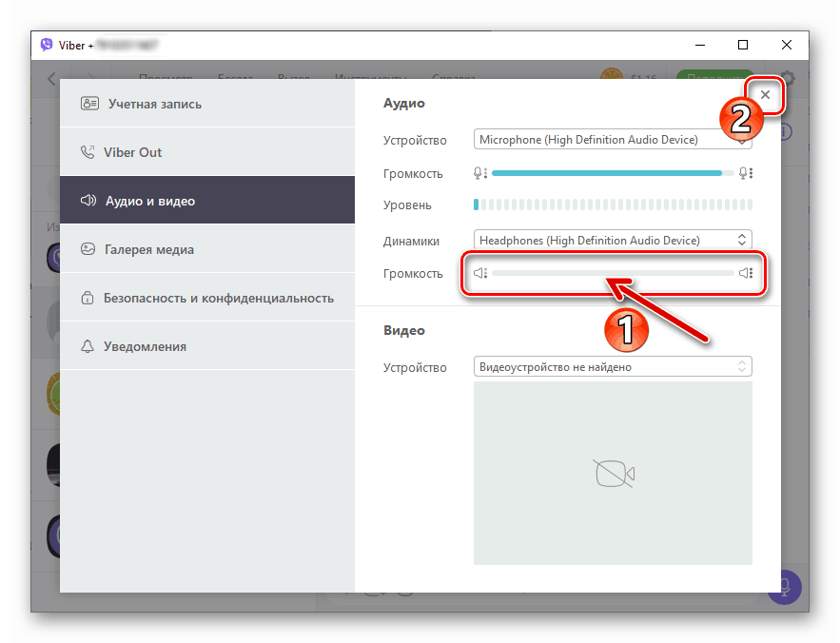Click the purple microphone button at bottom

tap(787, 587)
